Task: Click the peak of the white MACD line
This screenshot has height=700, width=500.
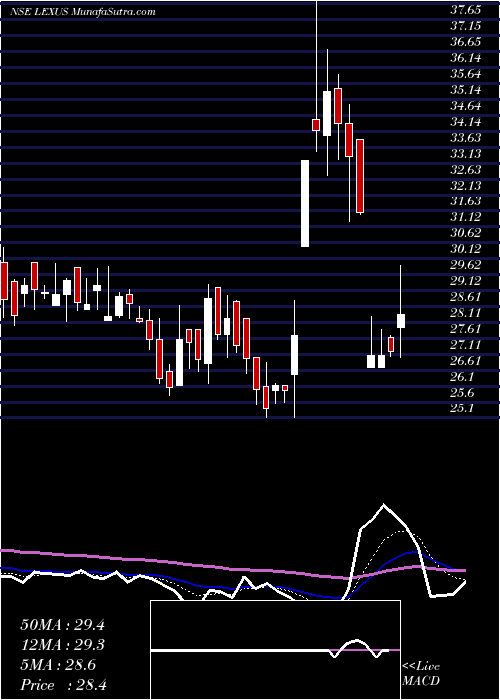Action: click(383, 505)
